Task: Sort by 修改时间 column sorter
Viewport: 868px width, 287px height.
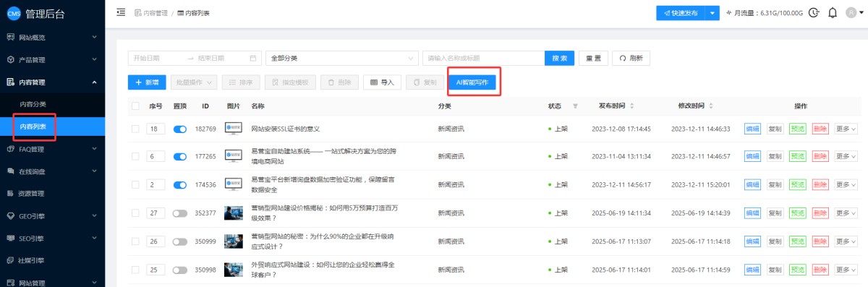Action: [712, 106]
